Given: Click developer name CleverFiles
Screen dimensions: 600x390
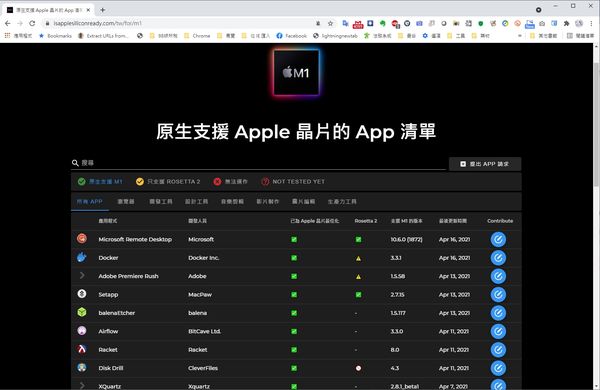Looking at the screenshot, I should coord(203,368).
